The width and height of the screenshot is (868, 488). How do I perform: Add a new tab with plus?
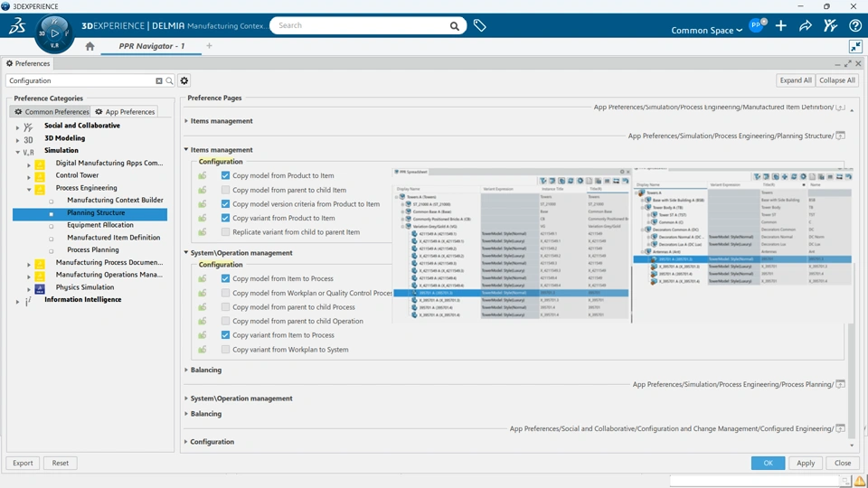[209, 46]
